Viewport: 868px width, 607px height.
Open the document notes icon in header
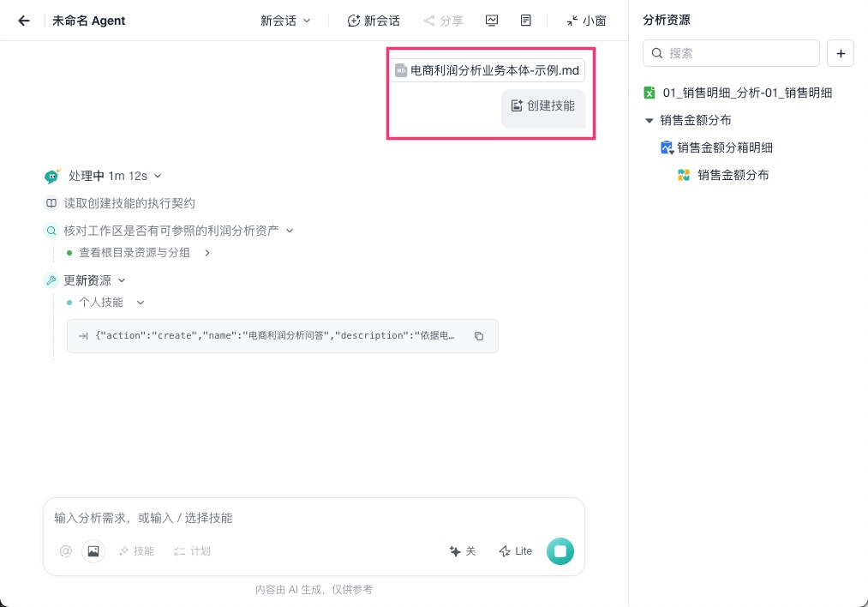click(x=526, y=21)
